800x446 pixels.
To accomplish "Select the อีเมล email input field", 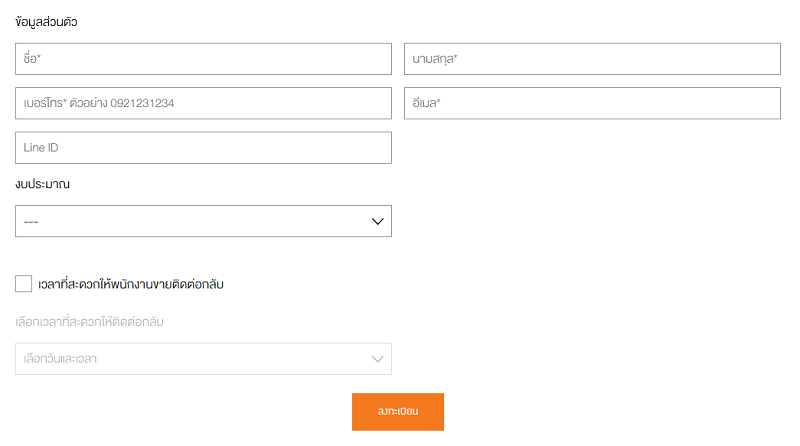I will (x=592, y=103).
